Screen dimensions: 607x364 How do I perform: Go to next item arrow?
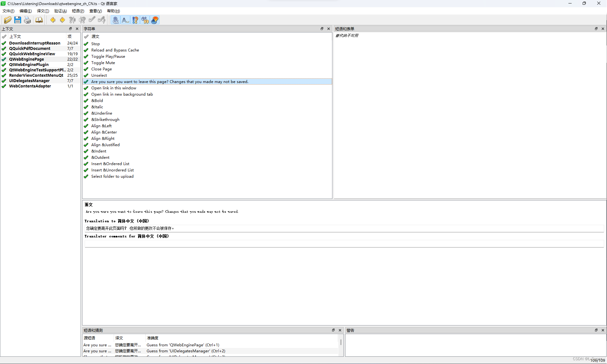(x=63, y=20)
